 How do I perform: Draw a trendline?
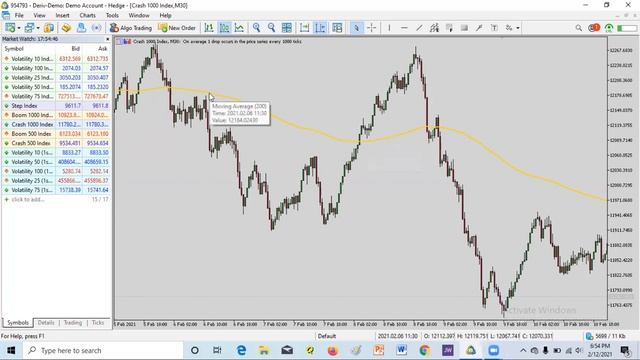[419, 28]
